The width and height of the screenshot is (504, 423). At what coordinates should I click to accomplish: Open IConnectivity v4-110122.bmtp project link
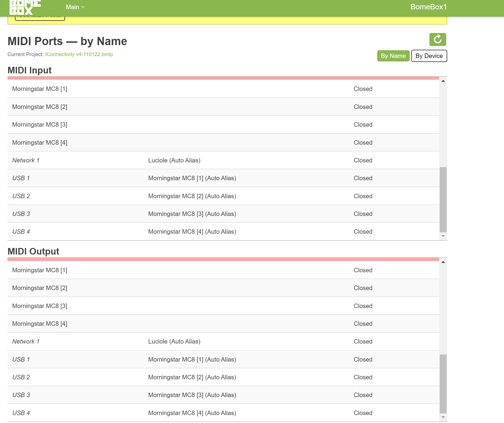(x=79, y=54)
